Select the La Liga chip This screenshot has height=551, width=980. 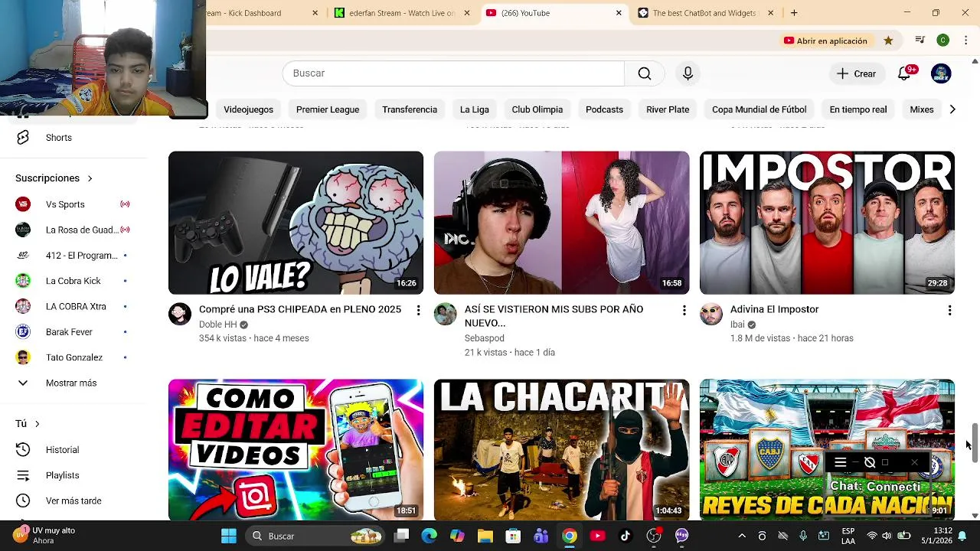[x=475, y=109]
